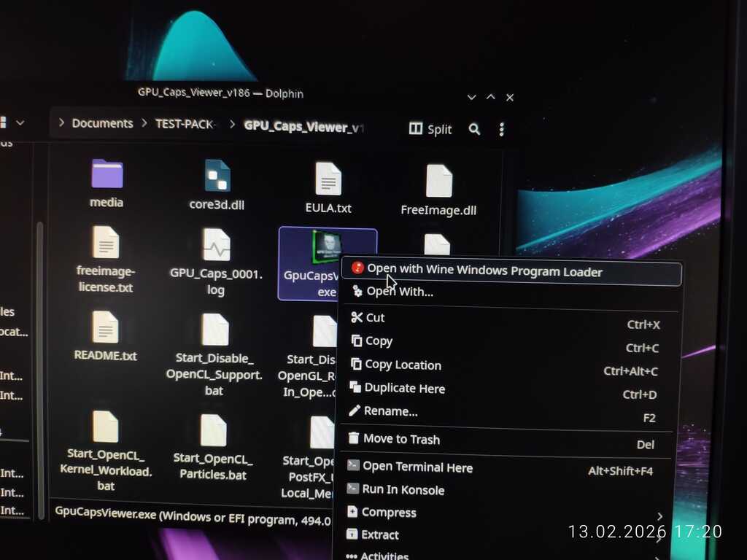Click the Wine icon in context menu
The image size is (747, 560).
click(x=357, y=268)
